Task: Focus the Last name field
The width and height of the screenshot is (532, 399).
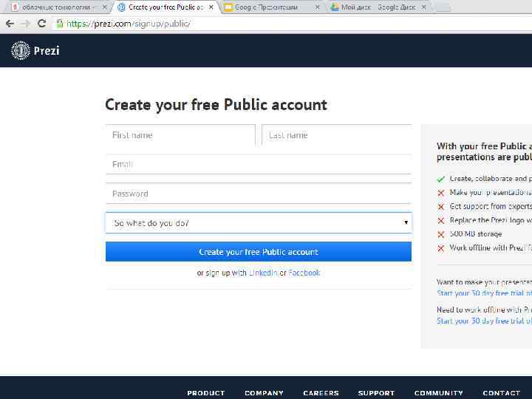Action: [337, 135]
